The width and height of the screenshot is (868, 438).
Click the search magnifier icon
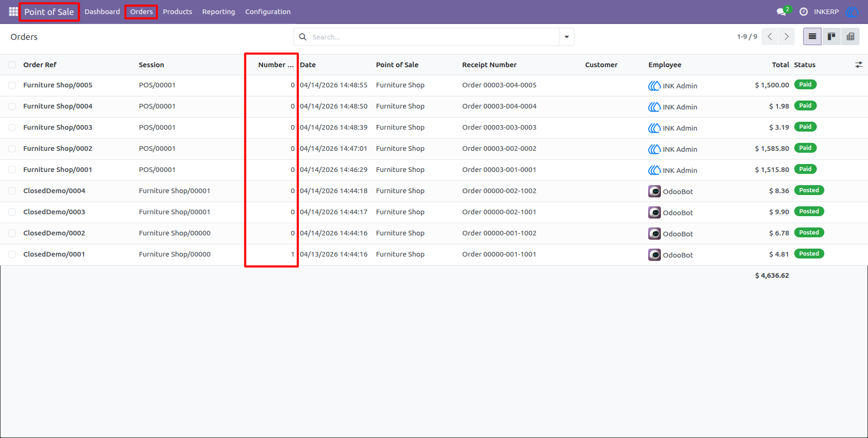(303, 37)
